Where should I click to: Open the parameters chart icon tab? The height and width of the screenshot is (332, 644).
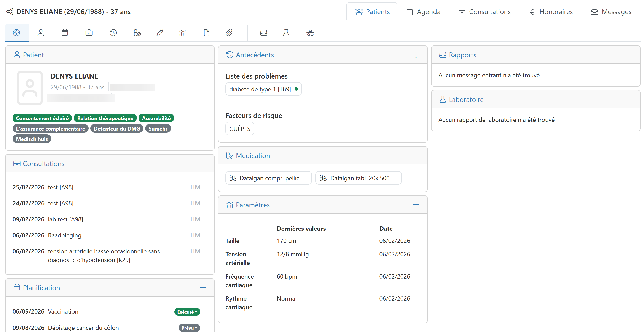[x=182, y=33]
